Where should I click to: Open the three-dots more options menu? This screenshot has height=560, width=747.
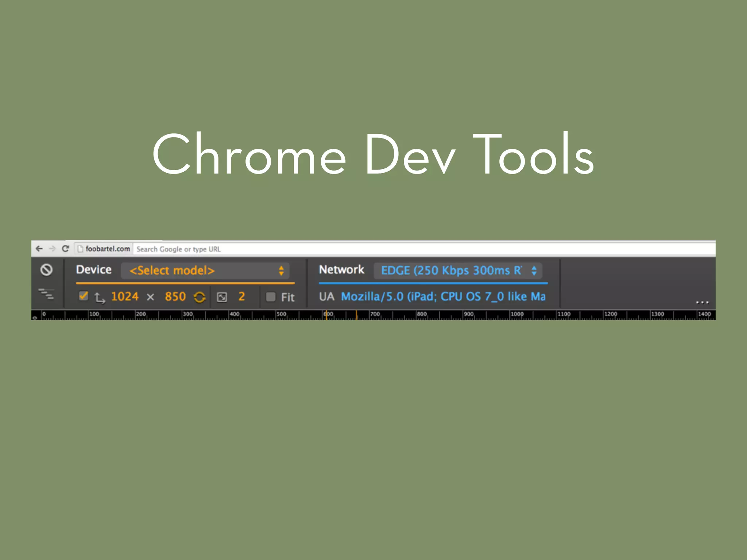(x=702, y=302)
